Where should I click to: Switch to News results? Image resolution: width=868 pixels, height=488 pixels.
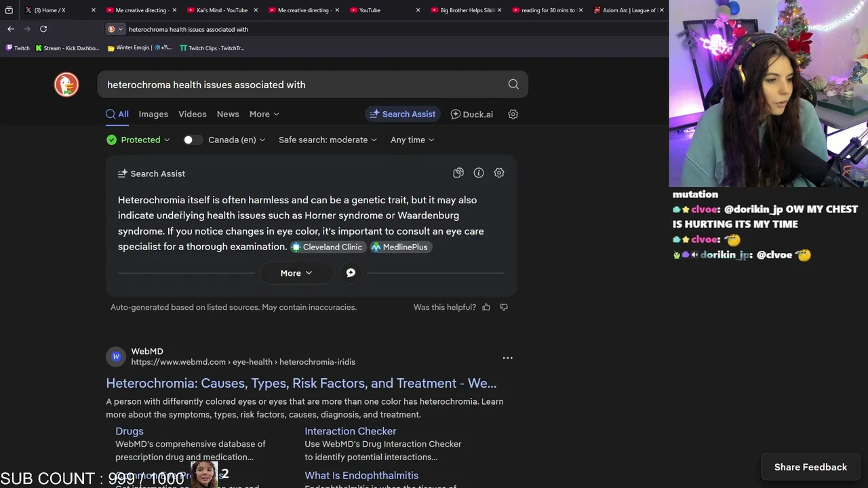point(228,115)
